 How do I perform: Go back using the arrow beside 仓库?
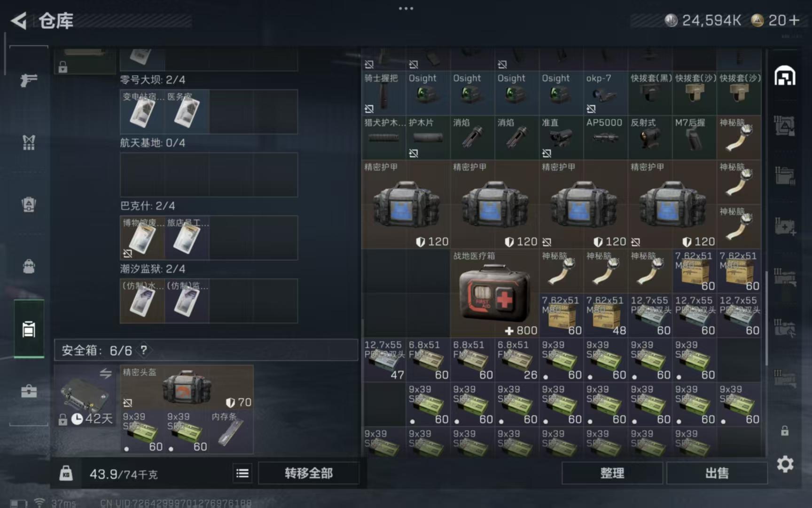pos(19,21)
